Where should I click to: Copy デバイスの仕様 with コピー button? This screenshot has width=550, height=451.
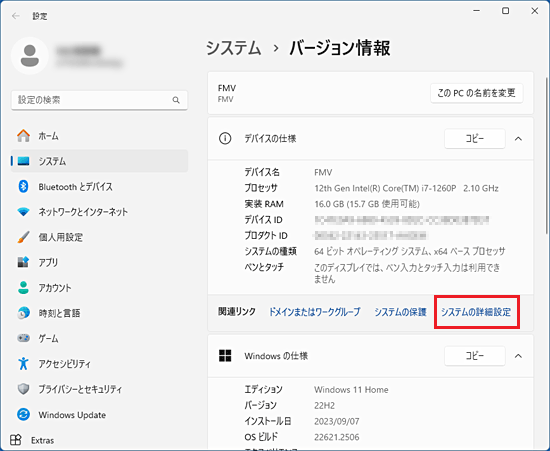click(475, 139)
